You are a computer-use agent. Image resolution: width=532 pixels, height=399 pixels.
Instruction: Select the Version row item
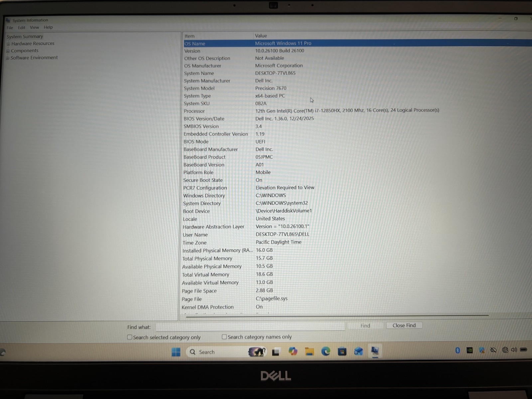pos(192,51)
